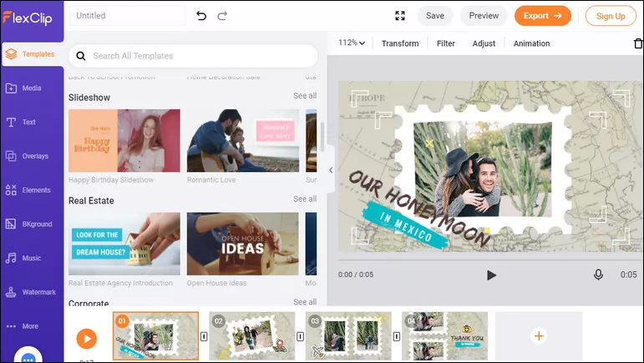Click the search magnifier icon
This screenshot has height=363, width=644.
81,56
